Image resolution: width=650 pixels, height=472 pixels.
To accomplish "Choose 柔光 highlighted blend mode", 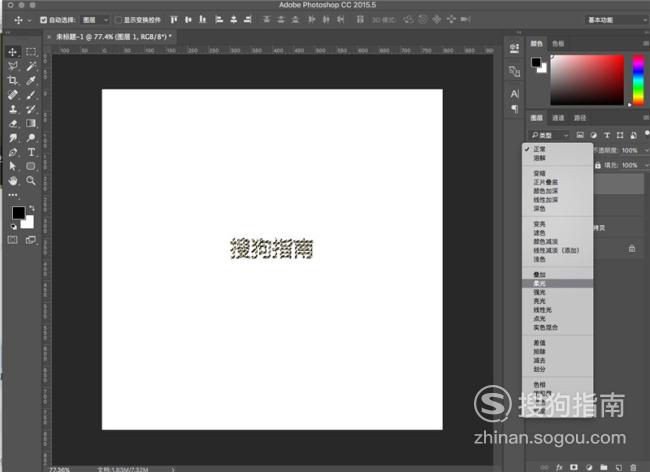I will click(558, 283).
